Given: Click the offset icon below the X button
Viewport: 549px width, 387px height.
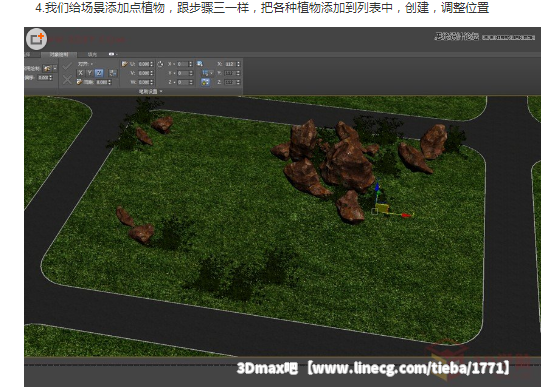Looking at the screenshot, I should point(79,82).
